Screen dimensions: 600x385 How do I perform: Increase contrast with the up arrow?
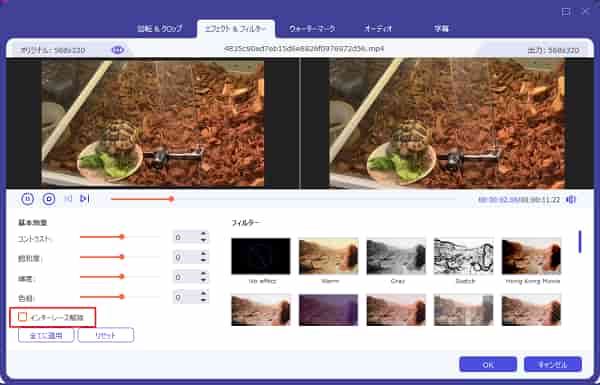pyautogui.click(x=204, y=233)
